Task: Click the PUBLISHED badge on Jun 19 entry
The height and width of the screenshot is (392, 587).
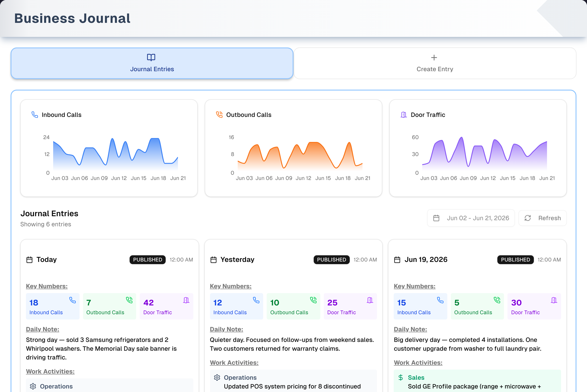Action: pyautogui.click(x=515, y=260)
